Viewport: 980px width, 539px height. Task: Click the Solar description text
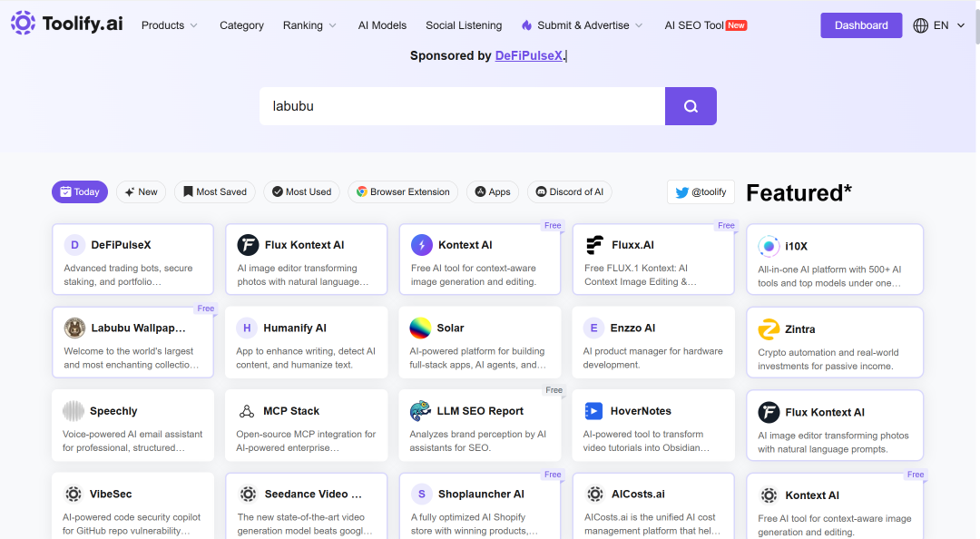pyautogui.click(x=477, y=358)
